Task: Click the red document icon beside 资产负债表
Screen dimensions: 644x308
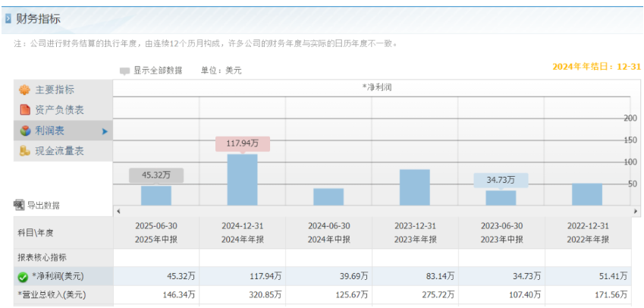Action: [x=25, y=110]
